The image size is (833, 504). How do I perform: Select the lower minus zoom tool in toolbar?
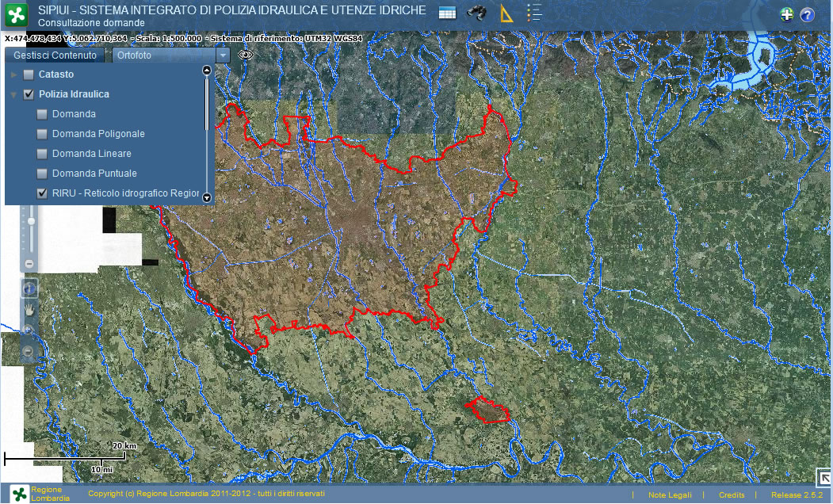coord(29,351)
